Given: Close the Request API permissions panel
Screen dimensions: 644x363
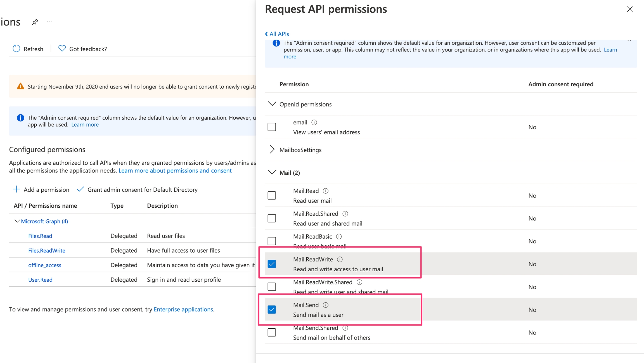Looking at the screenshot, I should (629, 9).
